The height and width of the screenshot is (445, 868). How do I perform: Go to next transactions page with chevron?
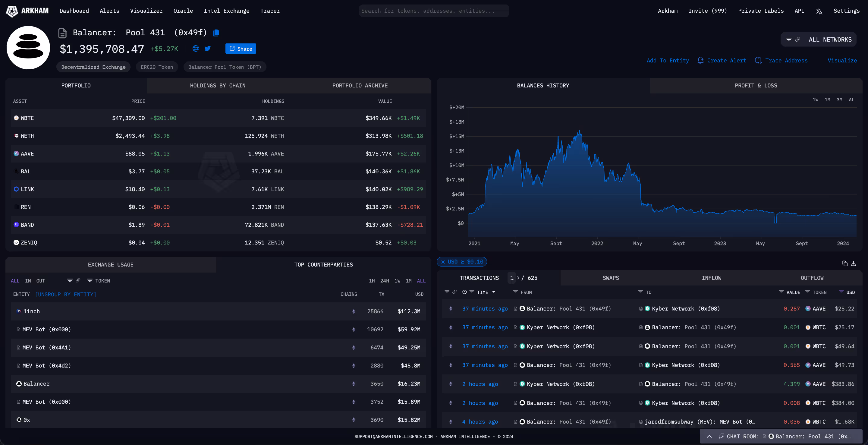pos(518,278)
